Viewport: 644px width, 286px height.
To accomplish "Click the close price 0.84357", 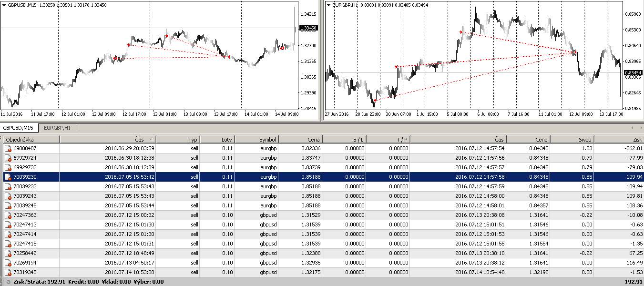I will click(x=539, y=205).
